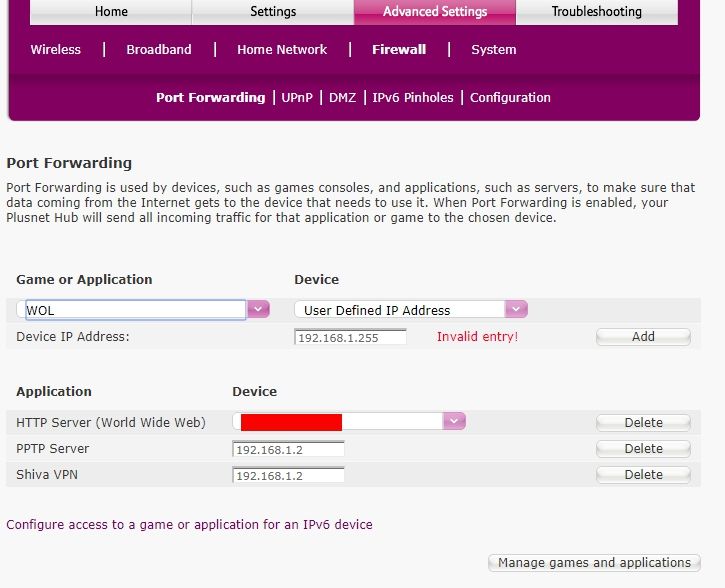Viewport: 725px width, 588px height.
Task: Expand the Game or Application dropdown arrow
Action: 259,310
